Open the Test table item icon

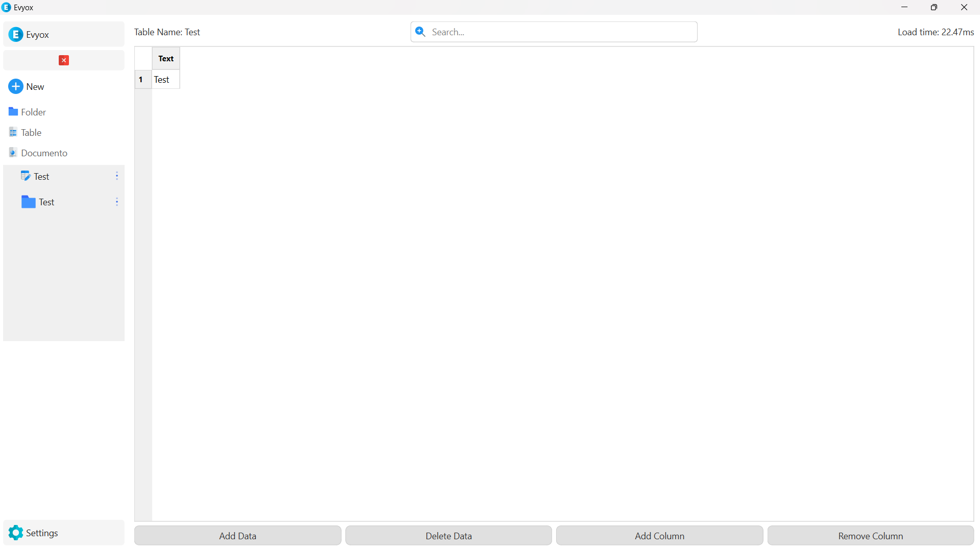click(26, 176)
